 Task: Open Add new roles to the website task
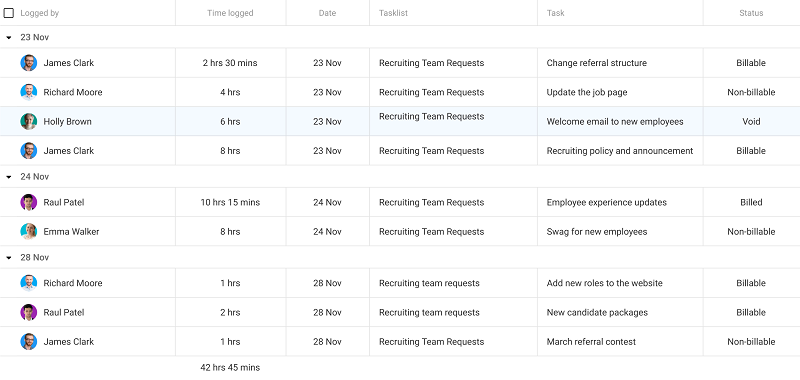pyautogui.click(x=605, y=283)
